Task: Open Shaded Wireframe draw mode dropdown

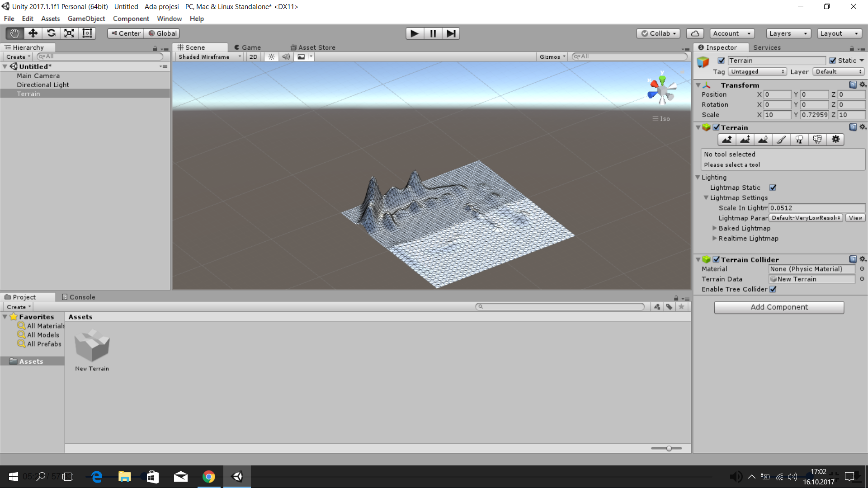Action: tap(209, 57)
